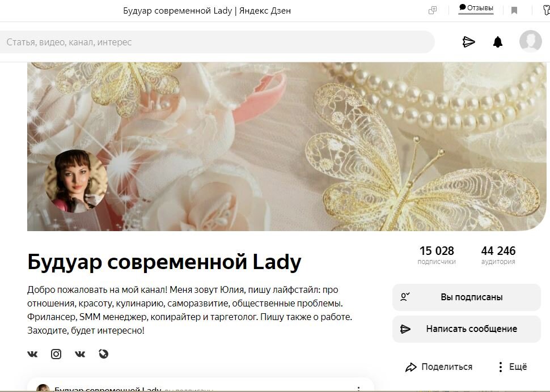Click the channel title Будуар современной Lady
This screenshot has height=392, width=550.
(x=164, y=262)
